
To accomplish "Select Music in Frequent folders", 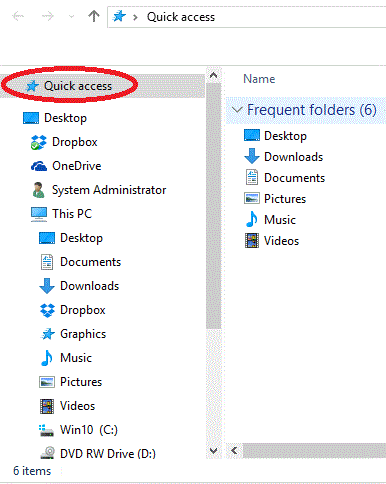I will [280, 220].
